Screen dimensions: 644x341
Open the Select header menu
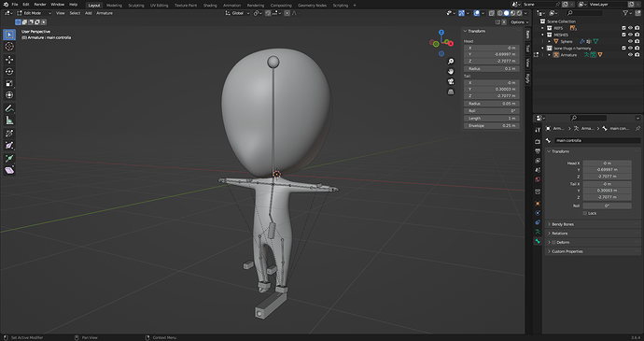(x=75, y=13)
